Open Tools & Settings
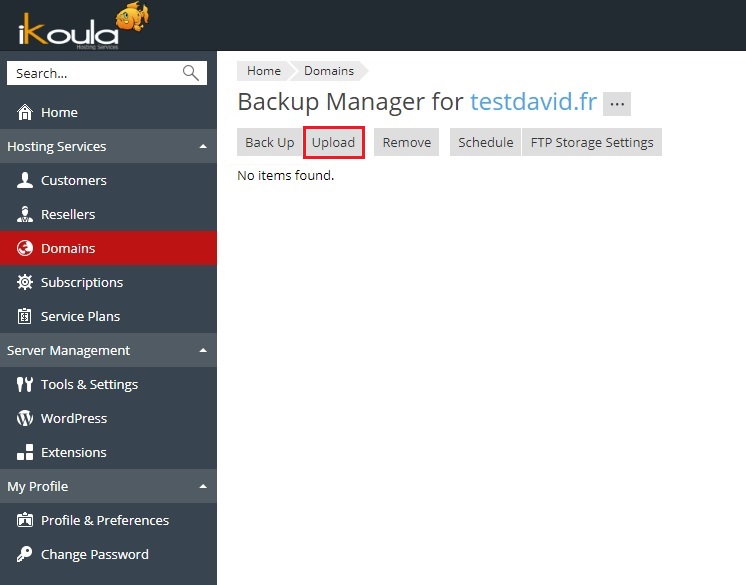The height and width of the screenshot is (585, 746). 108,384
